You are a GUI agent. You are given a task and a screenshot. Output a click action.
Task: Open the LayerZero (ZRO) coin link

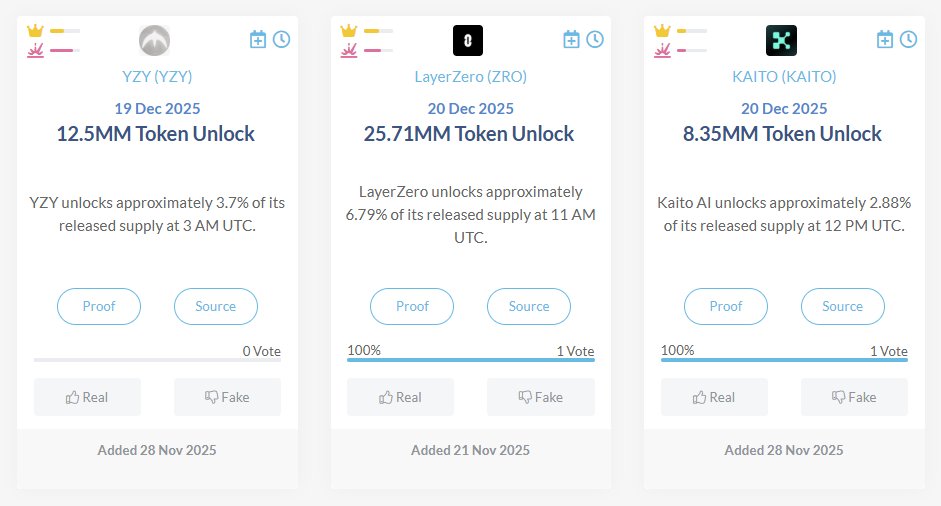click(470, 76)
